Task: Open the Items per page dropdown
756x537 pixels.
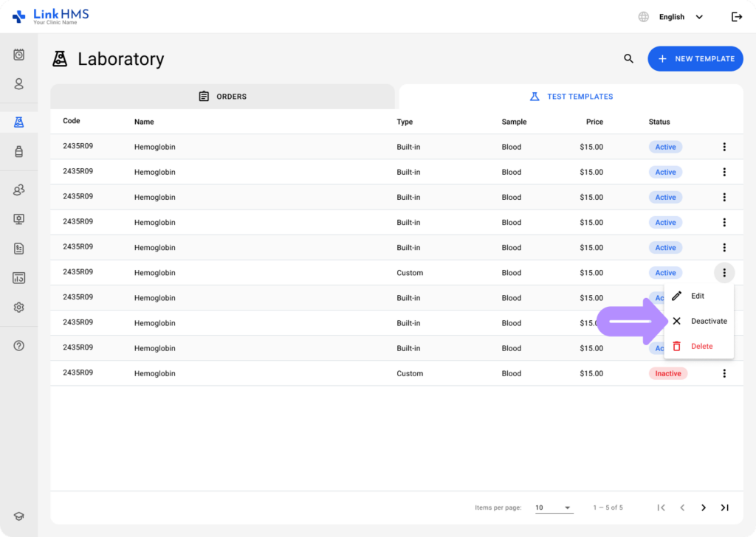Action: [x=554, y=507]
